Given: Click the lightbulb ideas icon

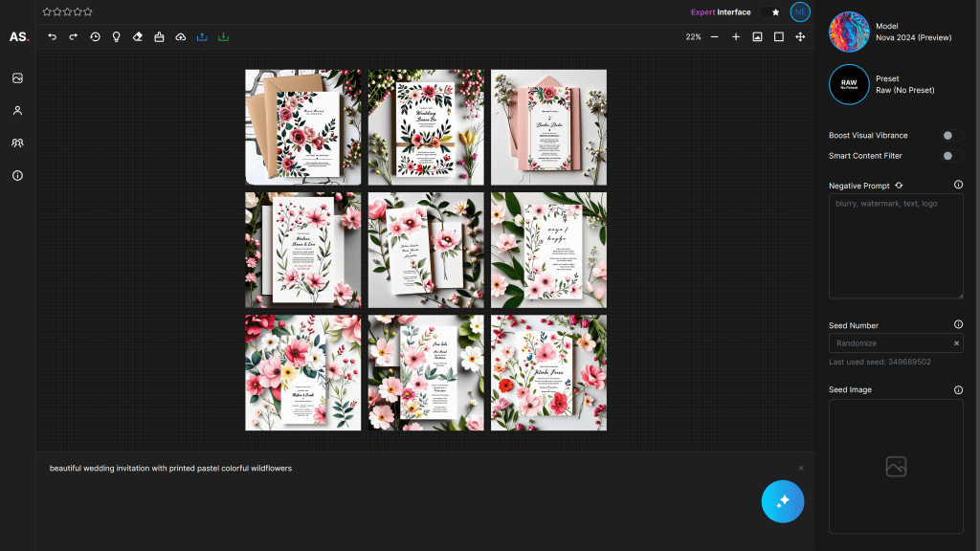Looking at the screenshot, I should (x=116, y=37).
